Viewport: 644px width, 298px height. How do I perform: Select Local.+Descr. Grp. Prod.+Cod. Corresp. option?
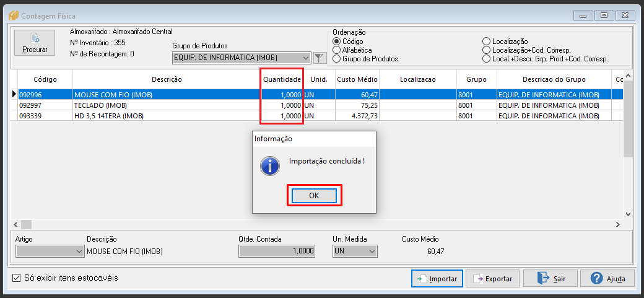pyautogui.click(x=487, y=59)
